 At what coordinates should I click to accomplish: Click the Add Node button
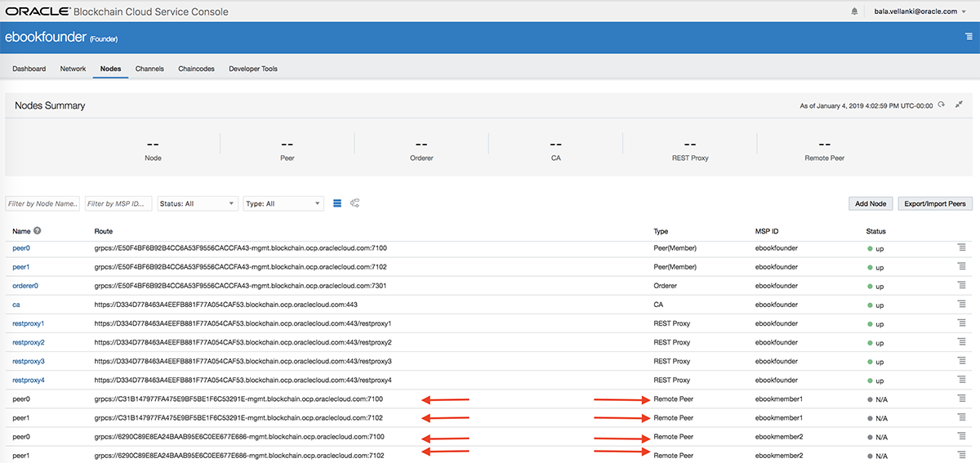[871, 203]
